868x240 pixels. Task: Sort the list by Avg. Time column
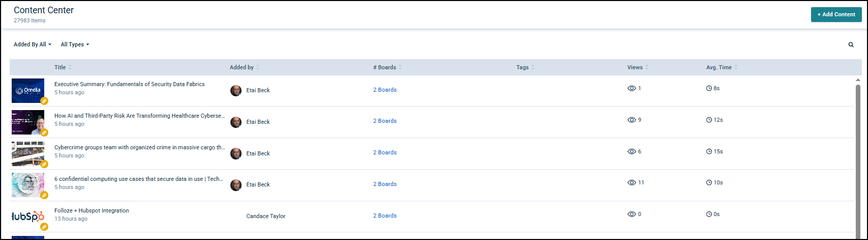tap(719, 67)
